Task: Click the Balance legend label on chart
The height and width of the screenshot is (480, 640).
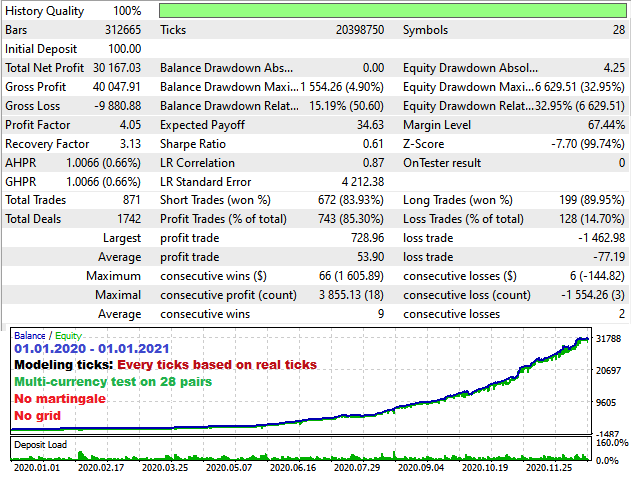Action: [29, 336]
